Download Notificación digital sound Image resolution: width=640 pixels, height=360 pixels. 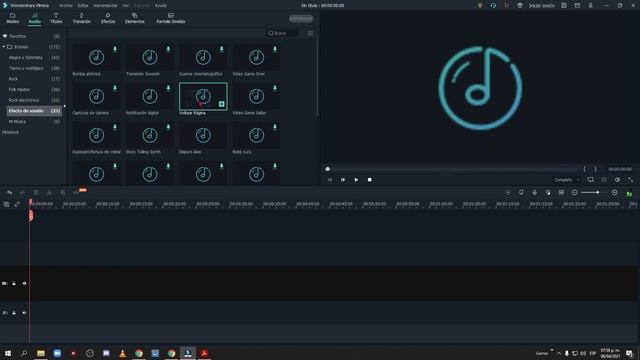168,88
